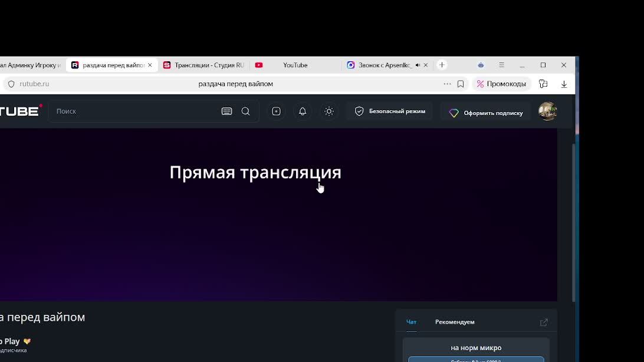Open the channel name ending "Play"
This screenshot has width=644, height=362.
10,341
